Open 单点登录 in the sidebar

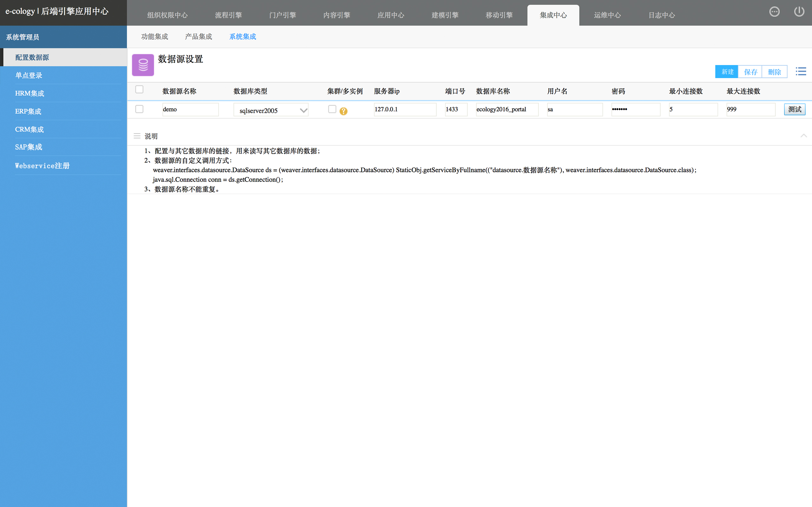pyautogui.click(x=29, y=75)
